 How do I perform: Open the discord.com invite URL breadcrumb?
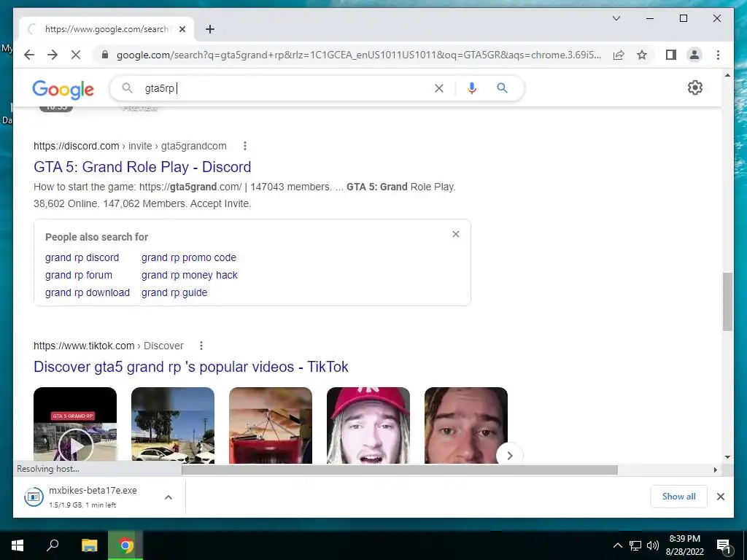pos(130,146)
